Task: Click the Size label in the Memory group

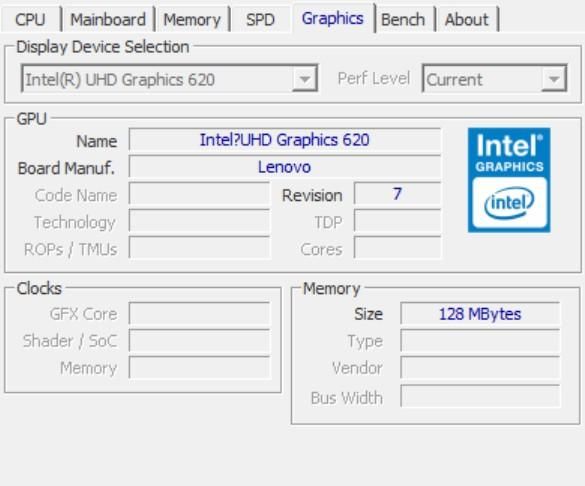Action: click(368, 314)
